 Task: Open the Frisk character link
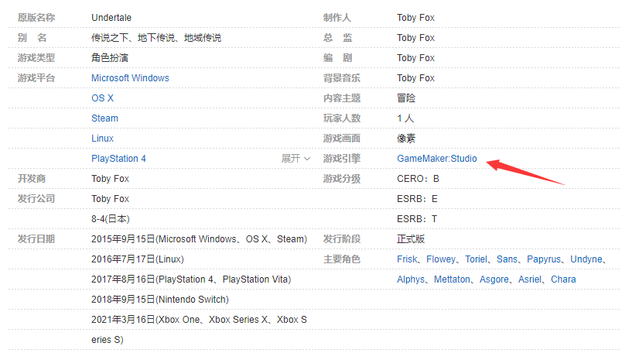point(407,259)
